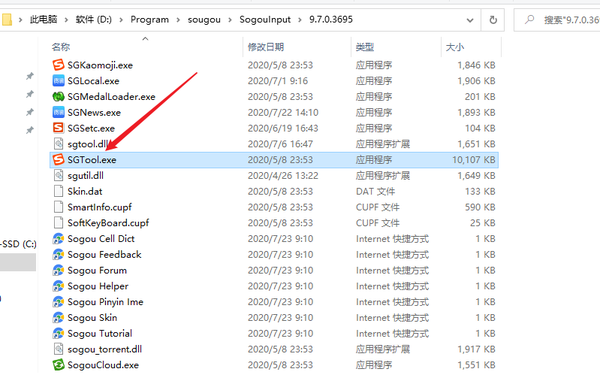Click the Sogou Pinyin Ime shortcut icon

click(x=58, y=302)
